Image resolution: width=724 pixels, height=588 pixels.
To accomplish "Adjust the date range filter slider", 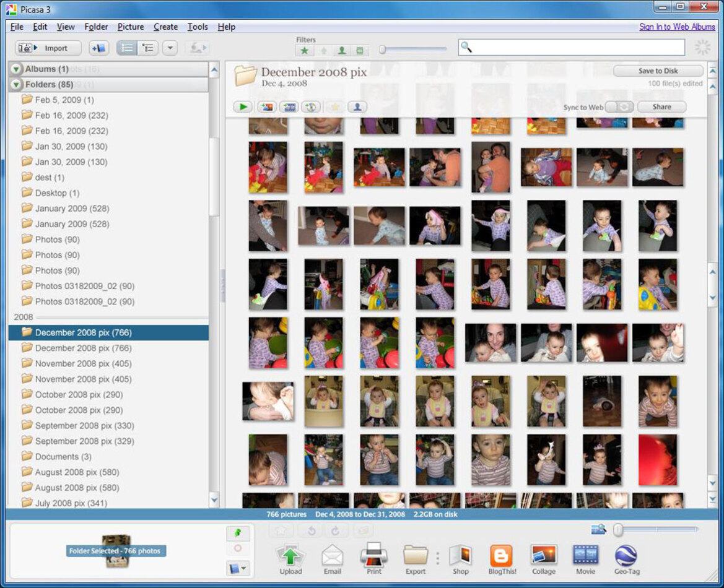I will tap(383, 50).
